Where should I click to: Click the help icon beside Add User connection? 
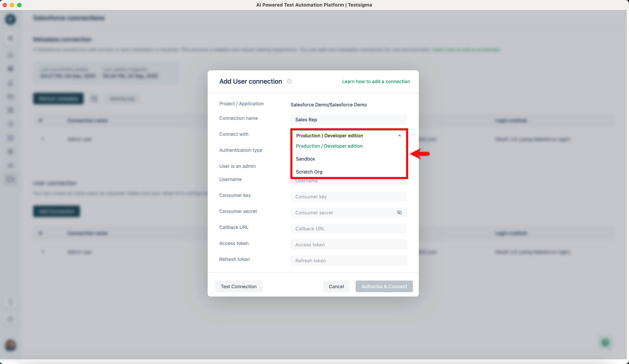[x=289, y=81]
